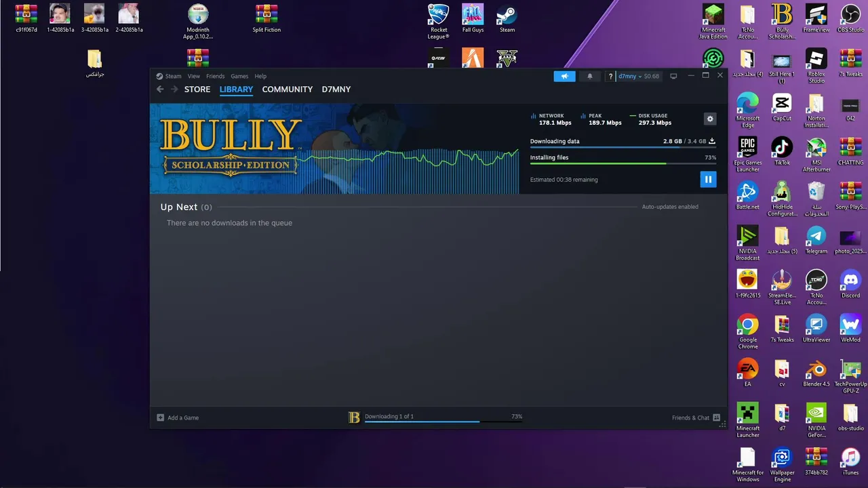Select the Wallpaper Engine shortcut

click(x=782, y=464)
